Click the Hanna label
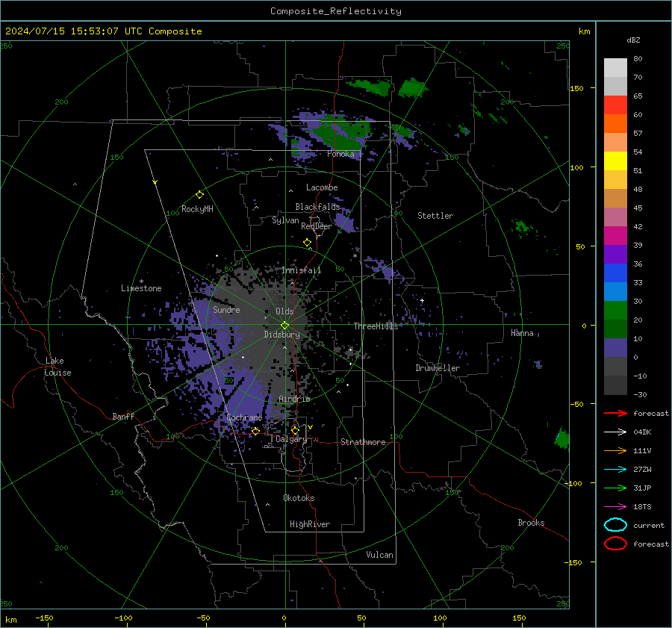672x628 pixels. tap(522, 333)
